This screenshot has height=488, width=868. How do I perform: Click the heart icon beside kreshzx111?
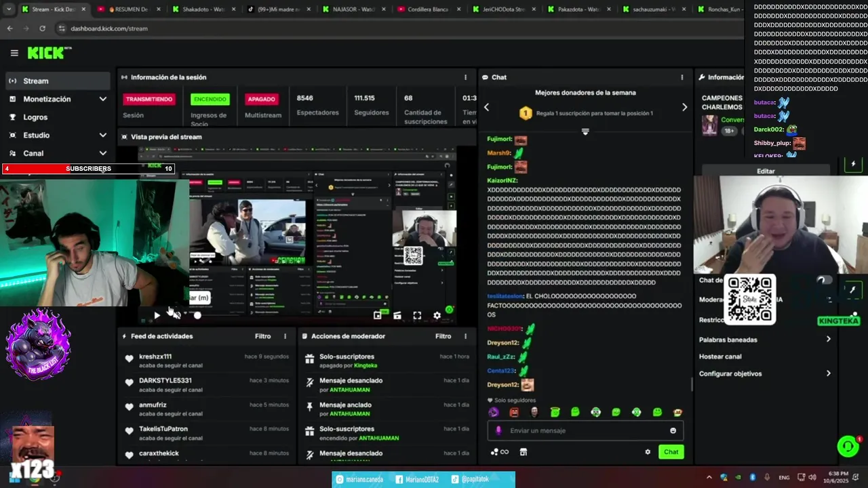[130, 359]
